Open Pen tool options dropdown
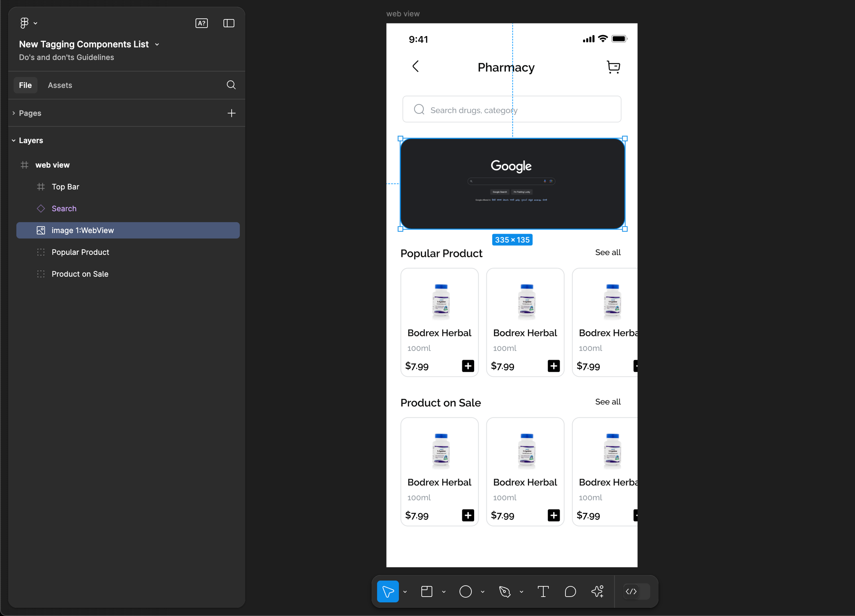 coord(521,592)
